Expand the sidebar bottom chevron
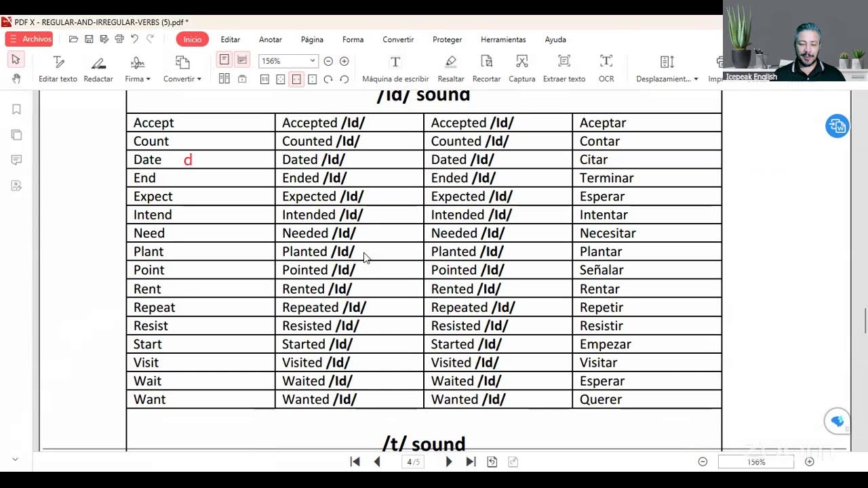This screenshot has height=488, width=868. (x=15, y=459)
